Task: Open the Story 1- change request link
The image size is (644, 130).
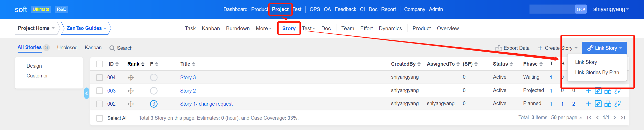Action: point(206,104)
